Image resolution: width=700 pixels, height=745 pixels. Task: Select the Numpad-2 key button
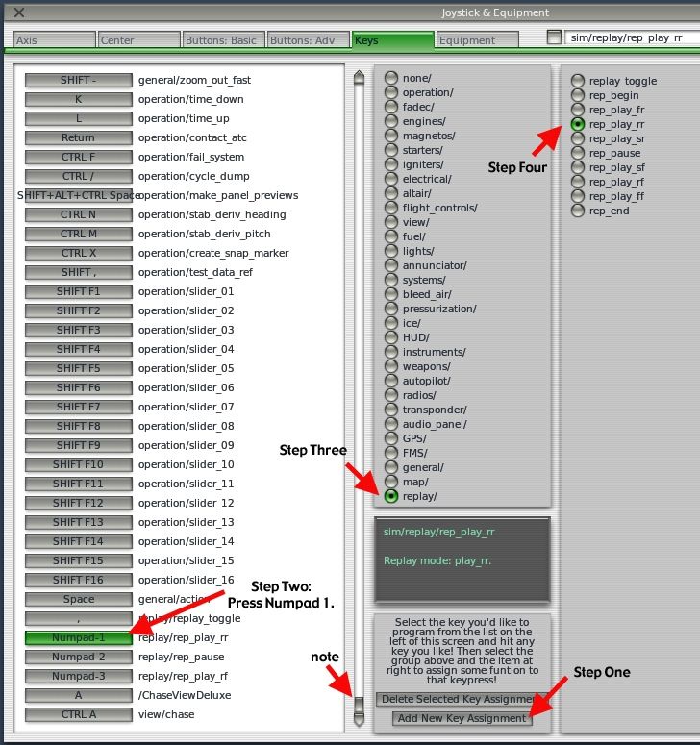point(79,657)
